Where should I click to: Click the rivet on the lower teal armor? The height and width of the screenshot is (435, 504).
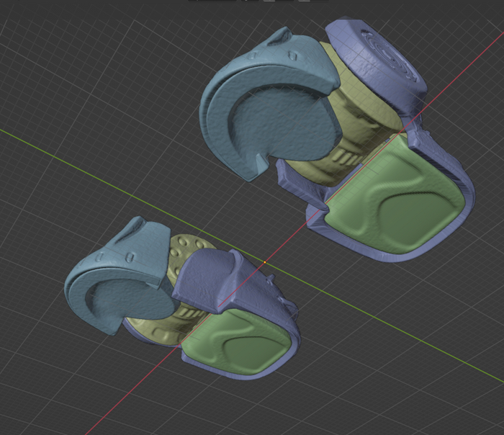(131, 256)
